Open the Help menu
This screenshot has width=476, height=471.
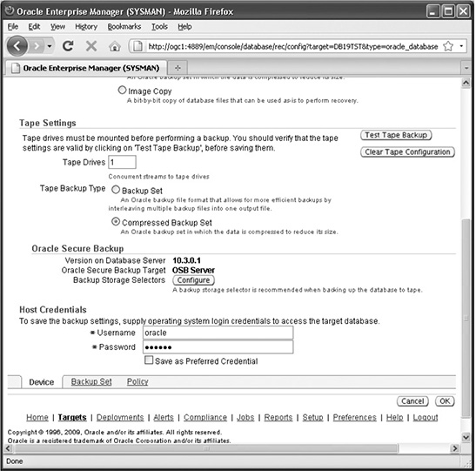click(x=184, y=27)
